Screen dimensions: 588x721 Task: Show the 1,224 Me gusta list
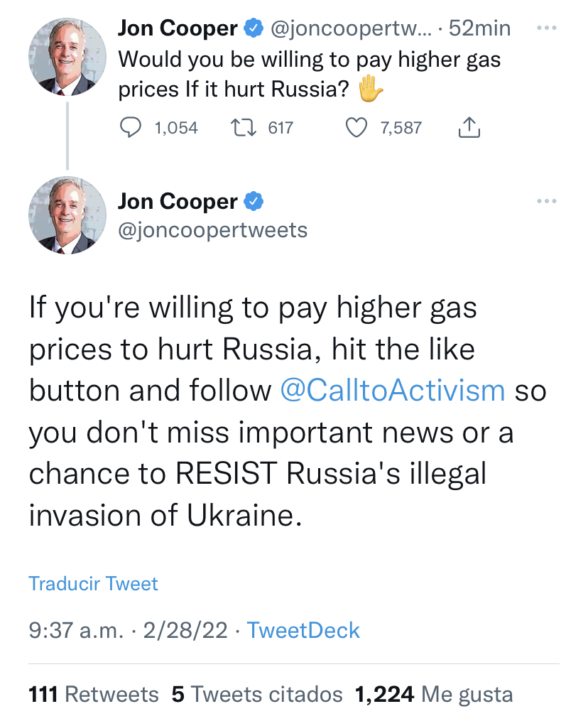[433, 694]
